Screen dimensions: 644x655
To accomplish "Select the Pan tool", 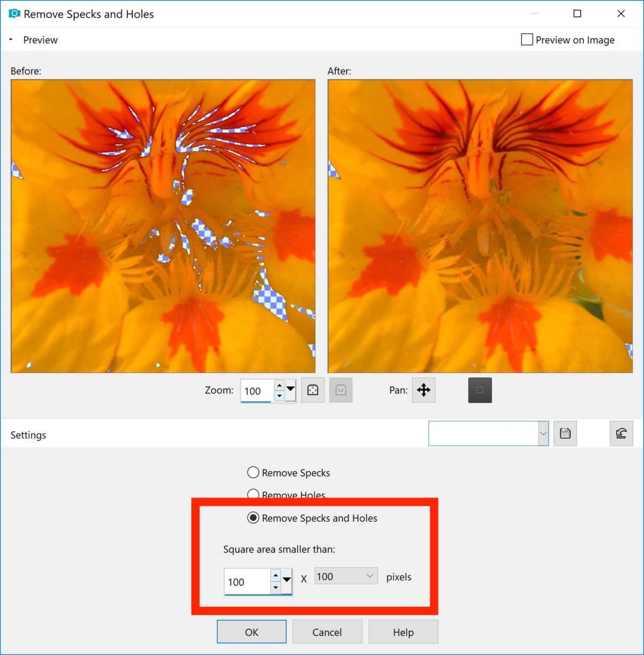I will click(x=423, y=390).
